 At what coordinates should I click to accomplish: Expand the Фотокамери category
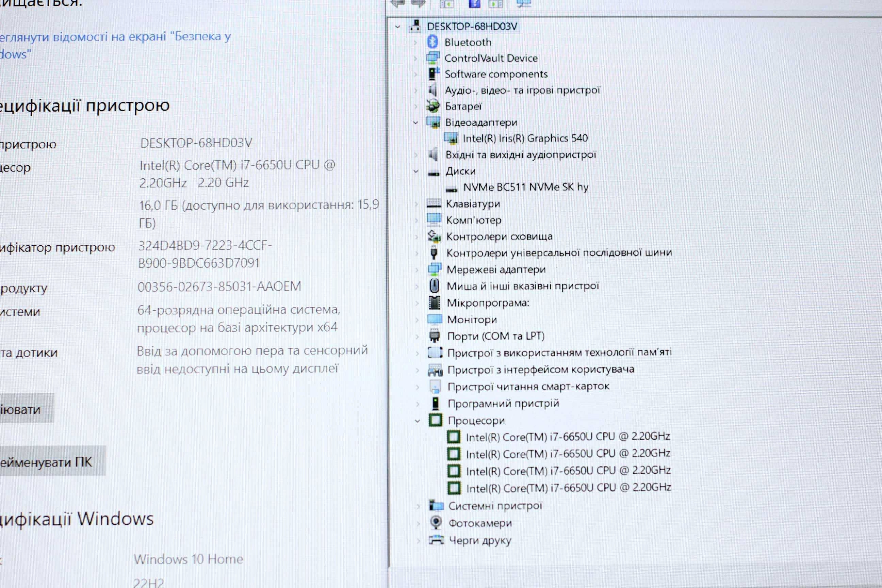coord(419,523)
